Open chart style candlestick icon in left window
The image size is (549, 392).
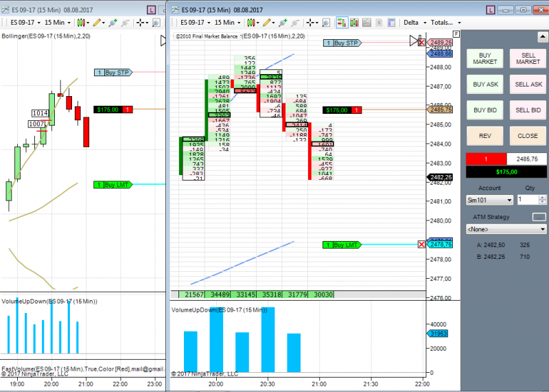pos(81,23)
